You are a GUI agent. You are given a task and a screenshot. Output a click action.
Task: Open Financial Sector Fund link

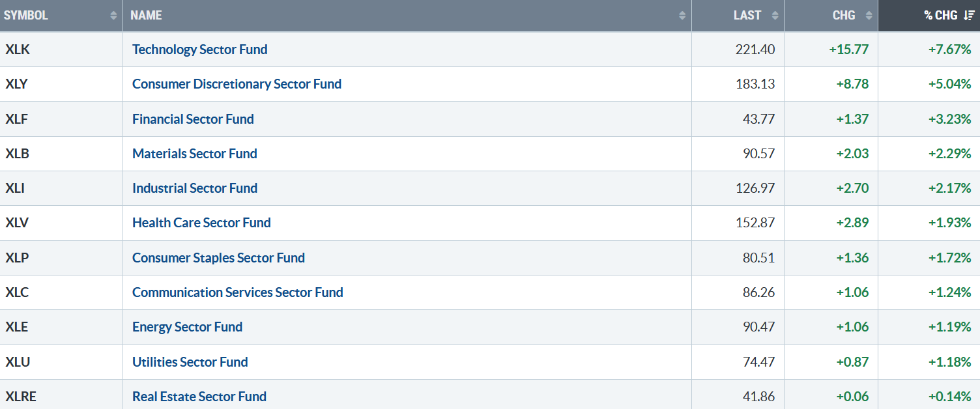click(193, 119)
